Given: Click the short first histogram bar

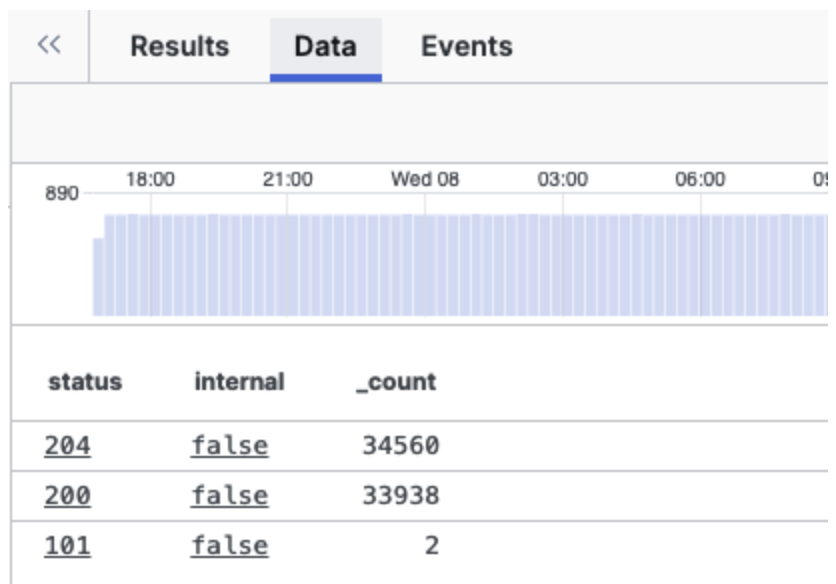Looking at the screenshot, I should click(98, 277).
